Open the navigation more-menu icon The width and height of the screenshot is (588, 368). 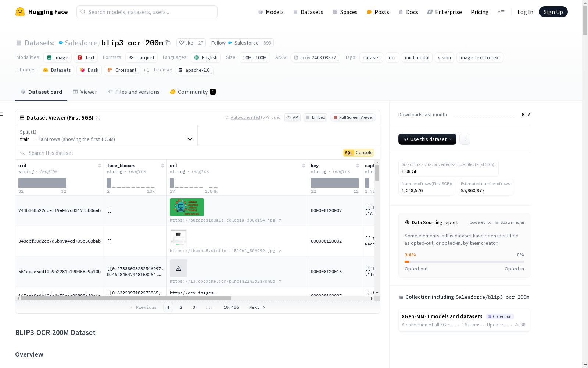coord(501,12)
